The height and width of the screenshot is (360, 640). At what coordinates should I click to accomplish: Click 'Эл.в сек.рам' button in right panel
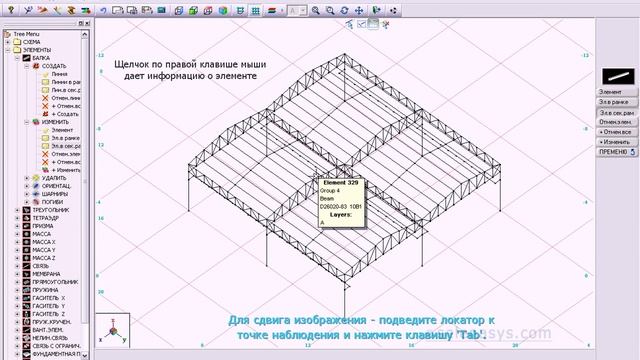pyautogui.click(x=616, y=112)
